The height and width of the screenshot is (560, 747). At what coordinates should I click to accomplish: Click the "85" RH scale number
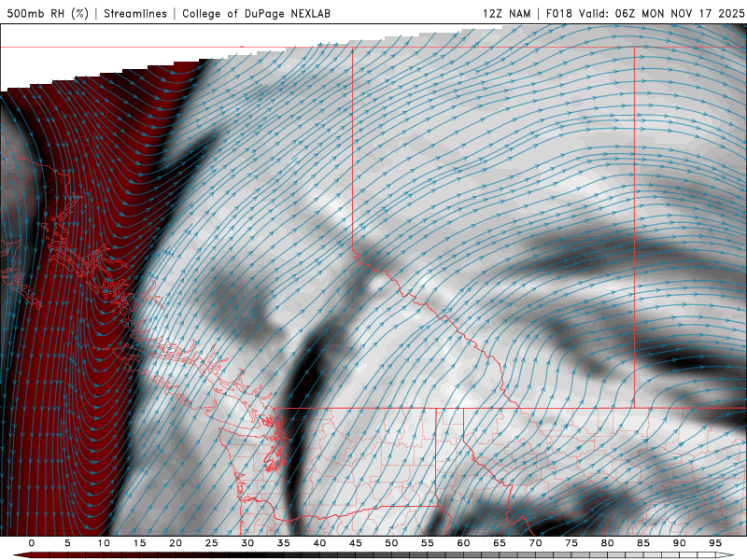coord(642,543)
